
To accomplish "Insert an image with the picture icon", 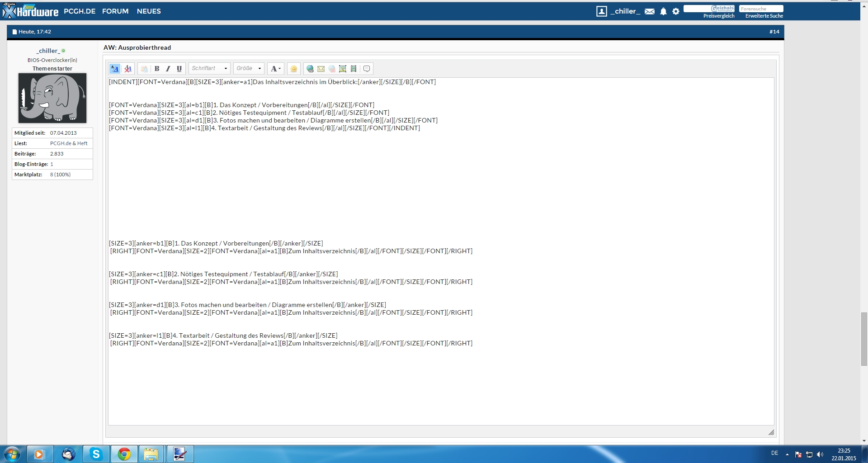I will tap(343, 69).
